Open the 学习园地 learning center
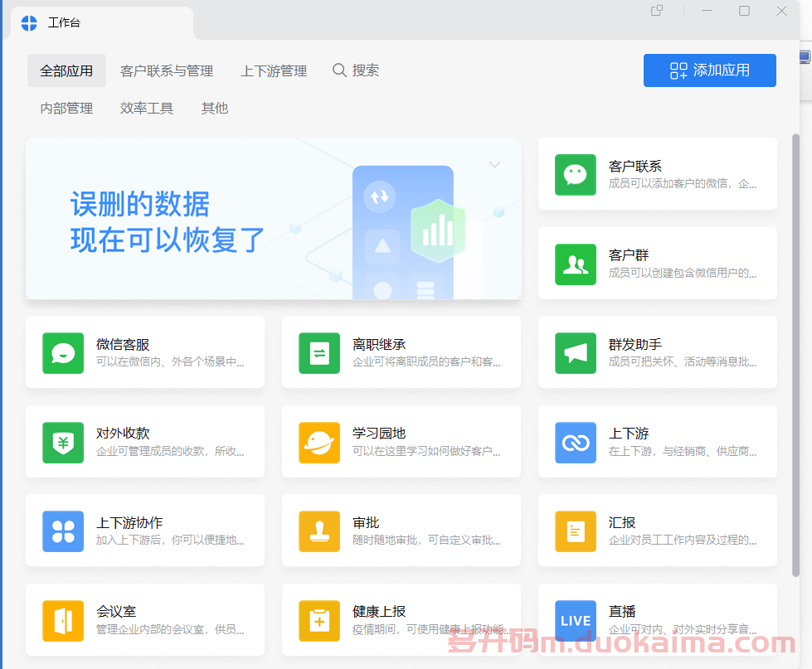 (x=401, y=442)
